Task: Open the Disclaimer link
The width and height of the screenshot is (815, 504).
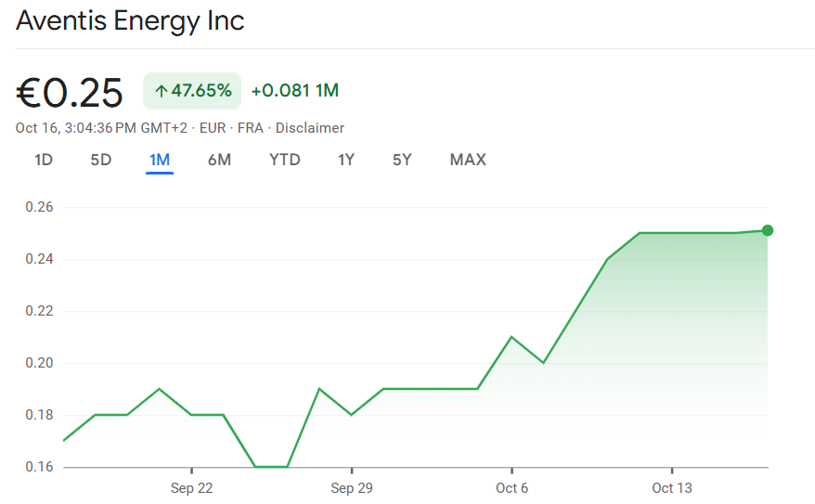Action: (310, 128)
